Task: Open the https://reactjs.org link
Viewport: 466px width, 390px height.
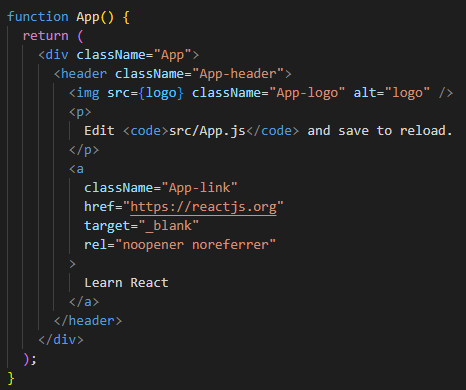Action: coord(203,207)
